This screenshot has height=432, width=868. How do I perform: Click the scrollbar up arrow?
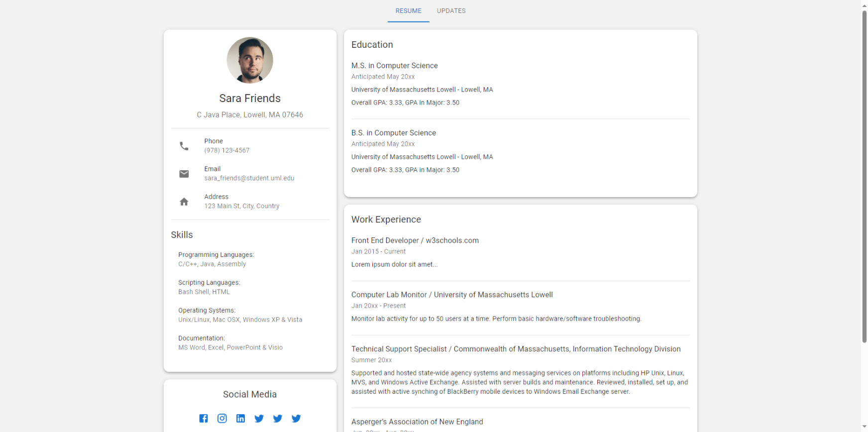click(864, 4)
